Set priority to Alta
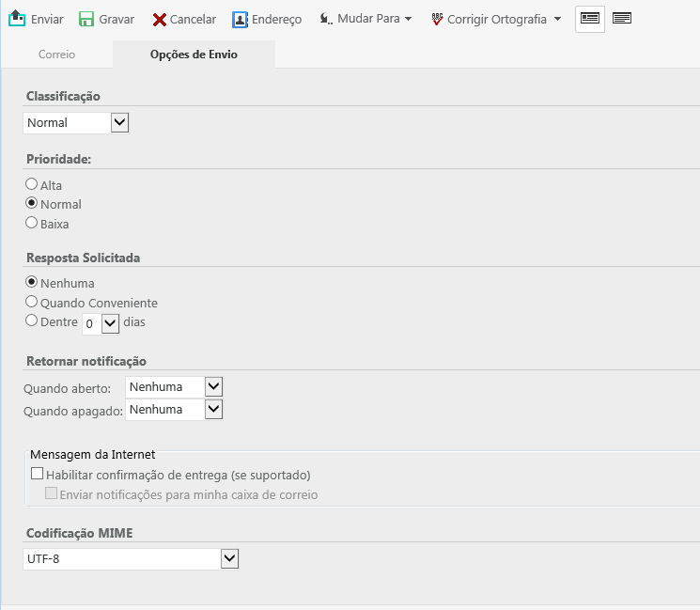This screenshot has width=700, height=610. (31, 184)
